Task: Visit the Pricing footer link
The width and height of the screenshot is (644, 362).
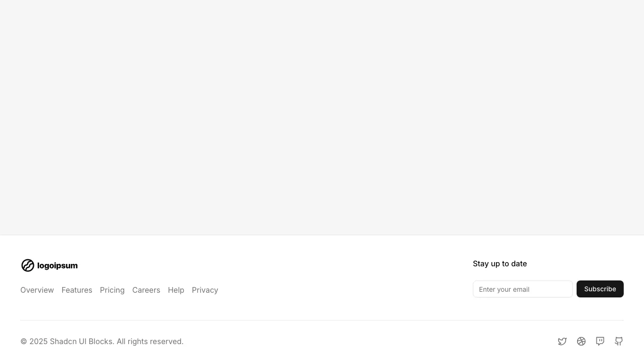Action: (112, 290)
